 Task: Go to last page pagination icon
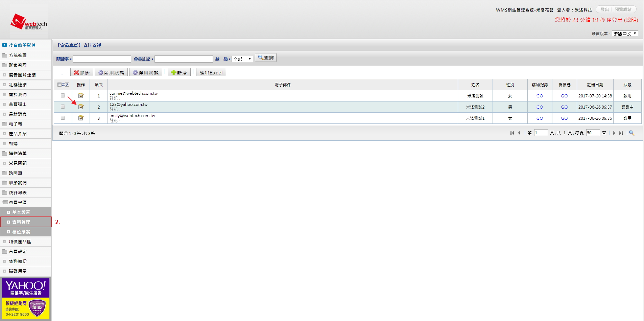(x=621, y=133)
